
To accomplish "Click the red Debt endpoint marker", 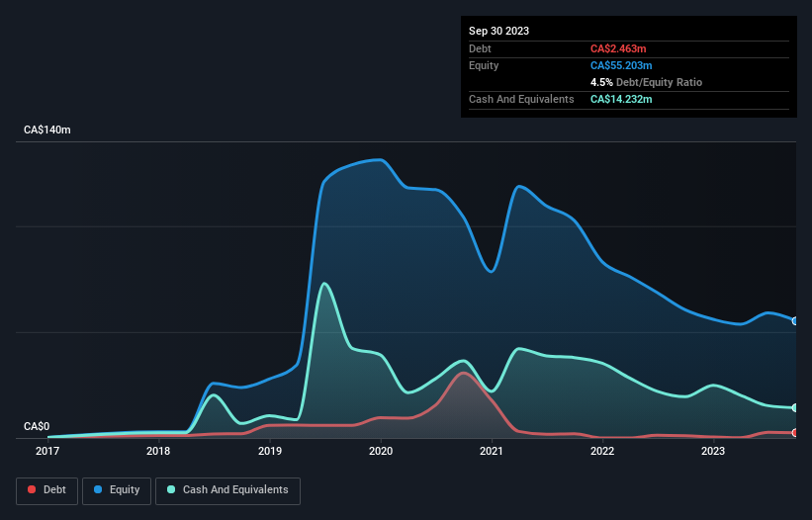I will coord(795,433).
